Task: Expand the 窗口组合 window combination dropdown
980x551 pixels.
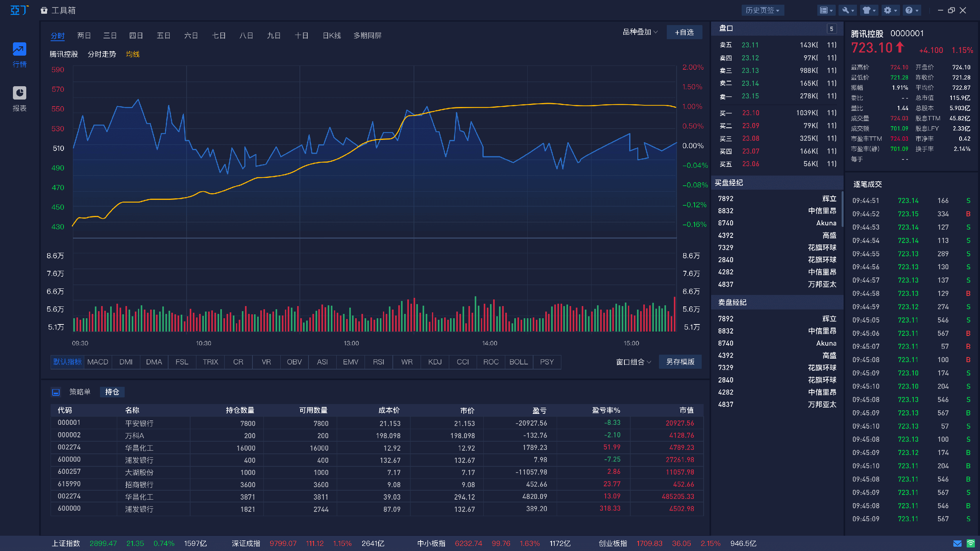Action: (x=633, y=362)
